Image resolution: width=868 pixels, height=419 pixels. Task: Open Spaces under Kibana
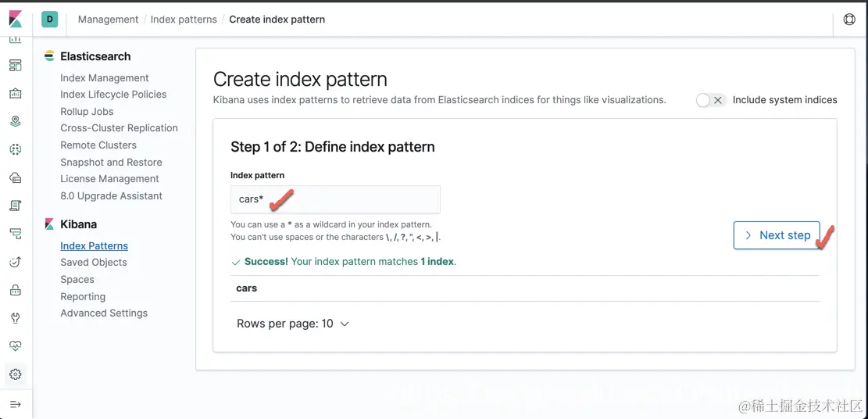click(x=77, y=280)
